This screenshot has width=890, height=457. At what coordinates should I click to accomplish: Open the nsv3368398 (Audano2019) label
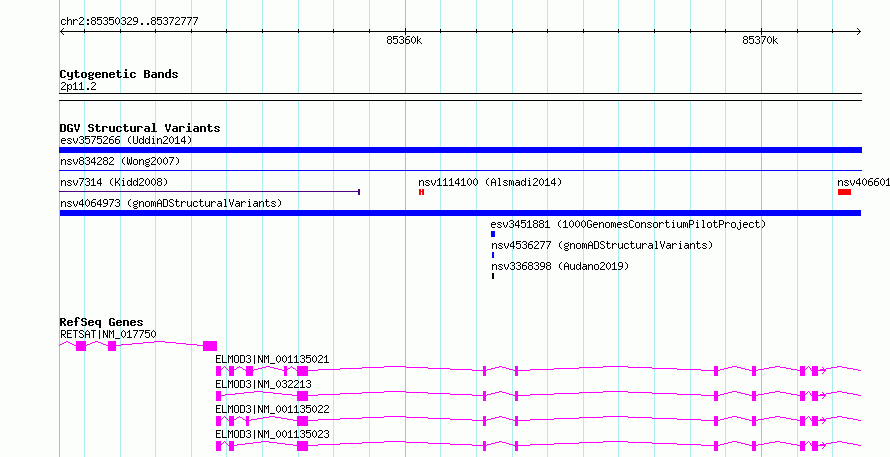click(x=560, y=266)
